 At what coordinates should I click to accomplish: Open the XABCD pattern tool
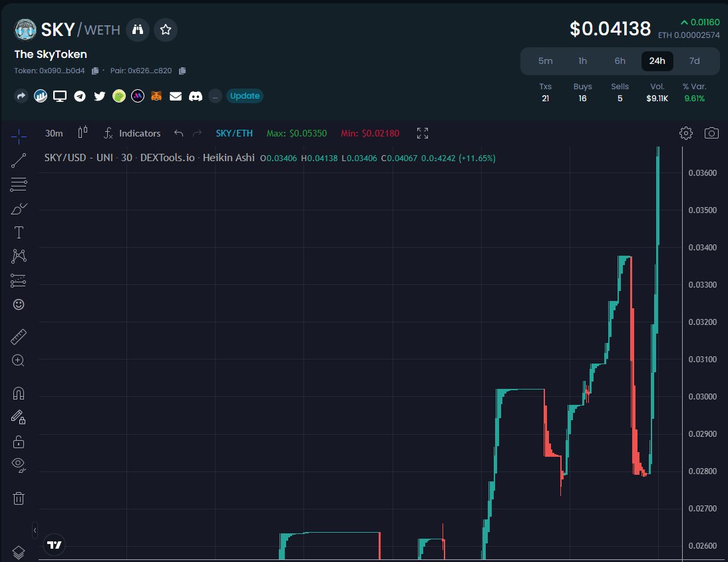point(19,256)
